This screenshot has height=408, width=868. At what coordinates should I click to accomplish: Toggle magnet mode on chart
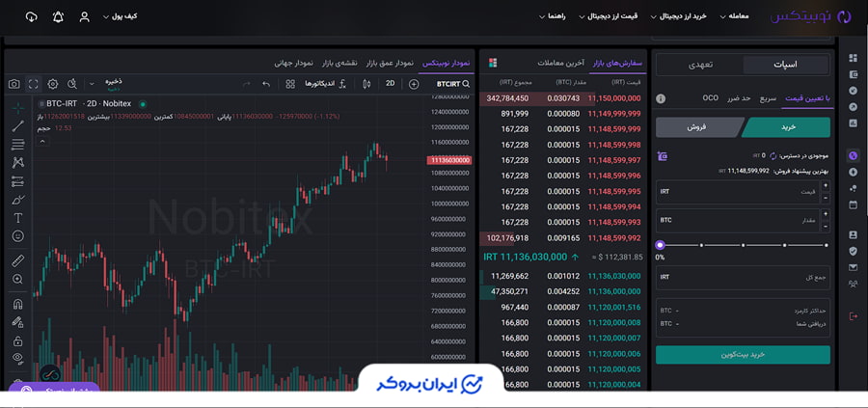click(18, 304)
